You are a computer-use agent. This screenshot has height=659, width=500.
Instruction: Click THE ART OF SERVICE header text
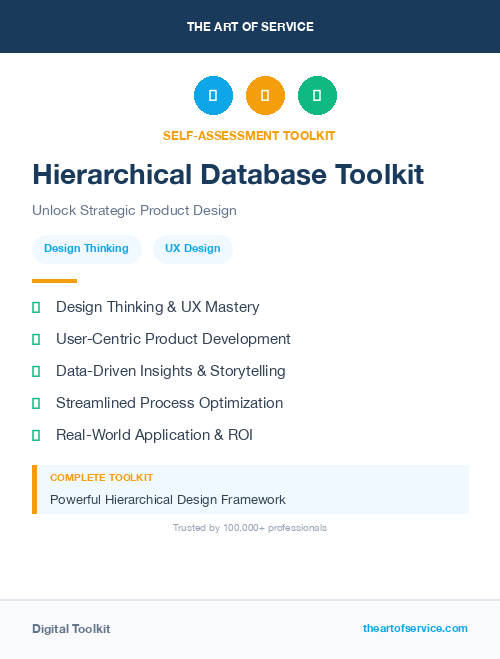[250, 27]
